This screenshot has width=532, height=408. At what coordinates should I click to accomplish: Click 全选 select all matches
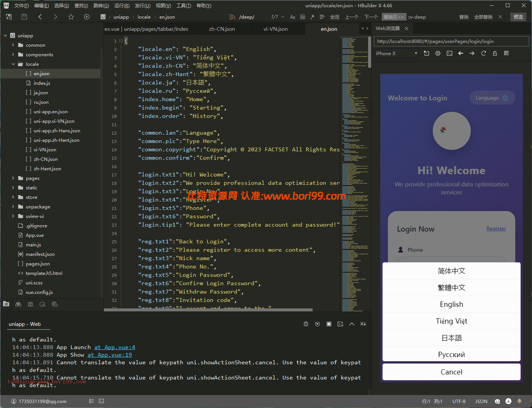coord(335,17)
